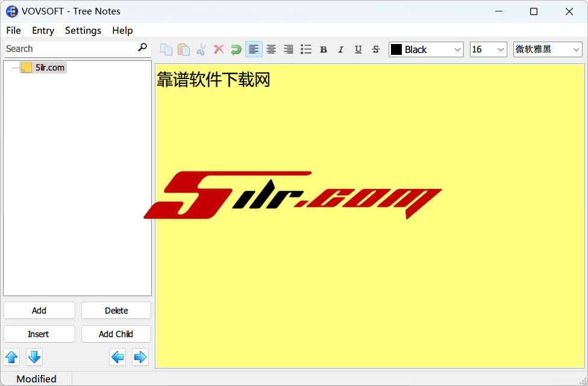Viewport: 588px width, 386px height.
Task: Click the green undo arrow icon
Action: pyautogui.click(x=236, y=49)
